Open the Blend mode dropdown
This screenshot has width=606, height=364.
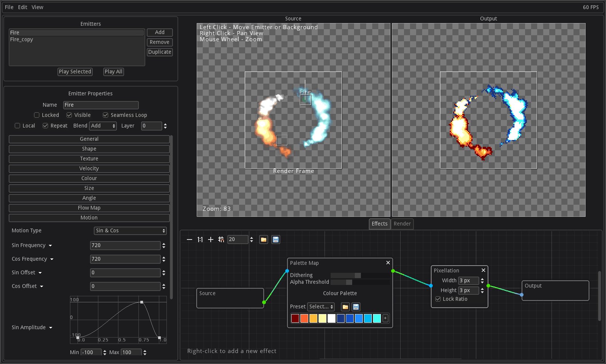(103, 126)
